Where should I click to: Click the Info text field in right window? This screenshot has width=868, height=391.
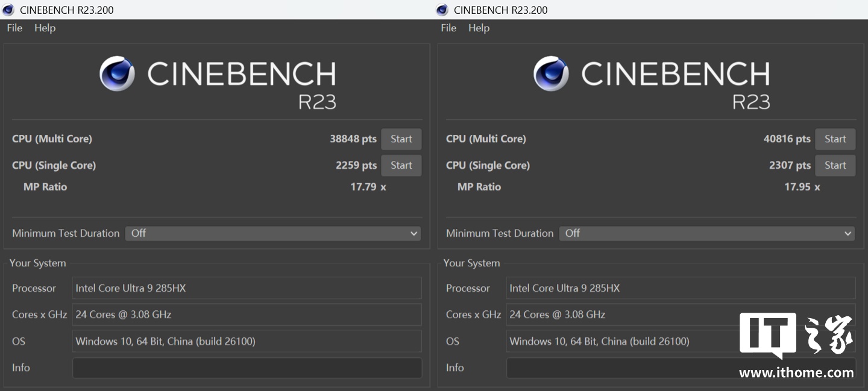coord(621,368)
